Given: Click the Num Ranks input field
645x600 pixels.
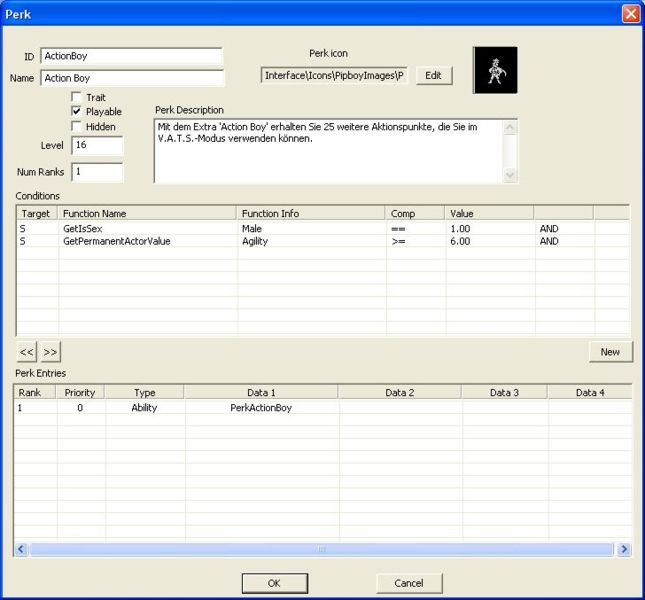Looking at the screenshot, I should 97,172.
